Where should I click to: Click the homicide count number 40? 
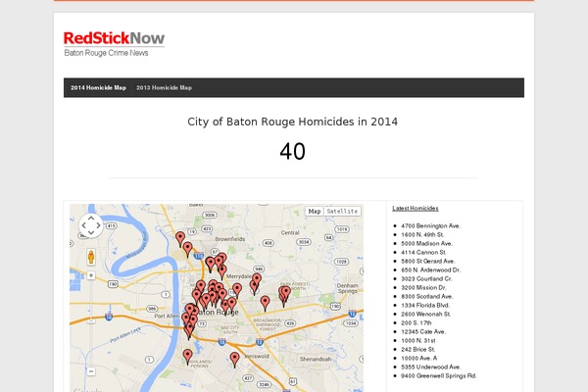tap(292, 152)
